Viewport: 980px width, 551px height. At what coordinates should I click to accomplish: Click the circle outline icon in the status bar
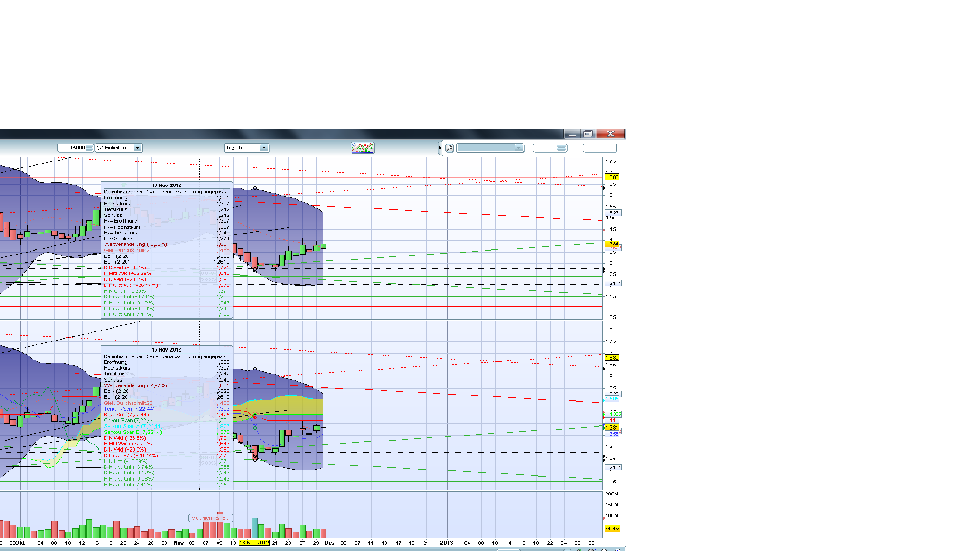[x=604, y=550]
